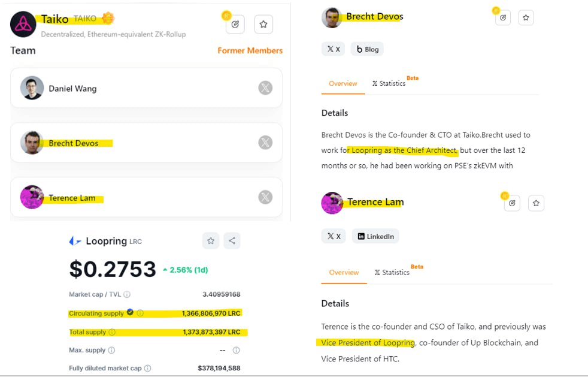
Task: Open Max. supply info icon
Action: pos(111,350)
